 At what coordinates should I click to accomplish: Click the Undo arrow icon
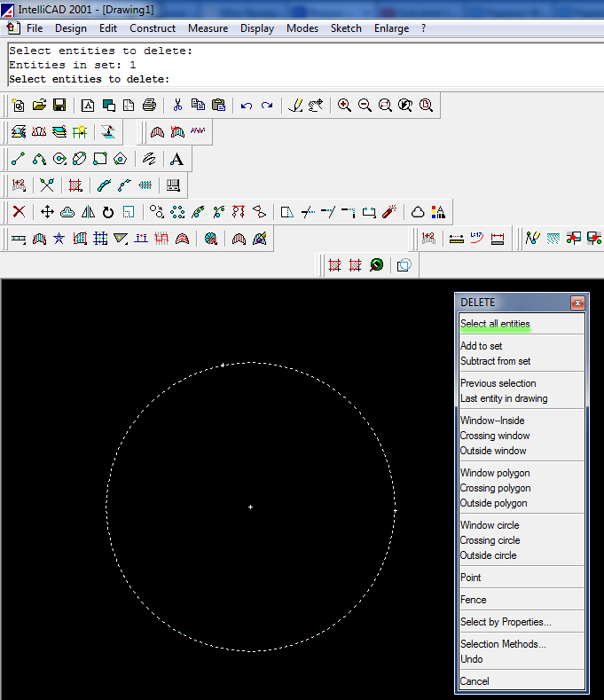[247, 106]
